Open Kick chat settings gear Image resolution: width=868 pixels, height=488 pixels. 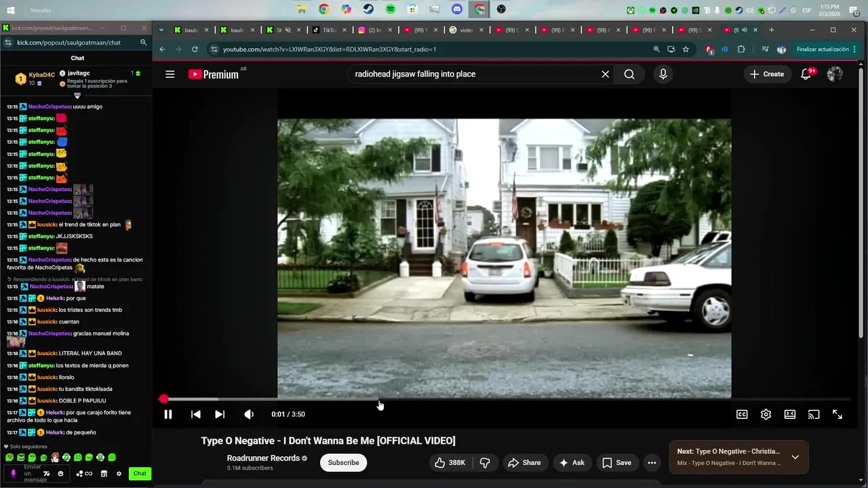(119, 474)
